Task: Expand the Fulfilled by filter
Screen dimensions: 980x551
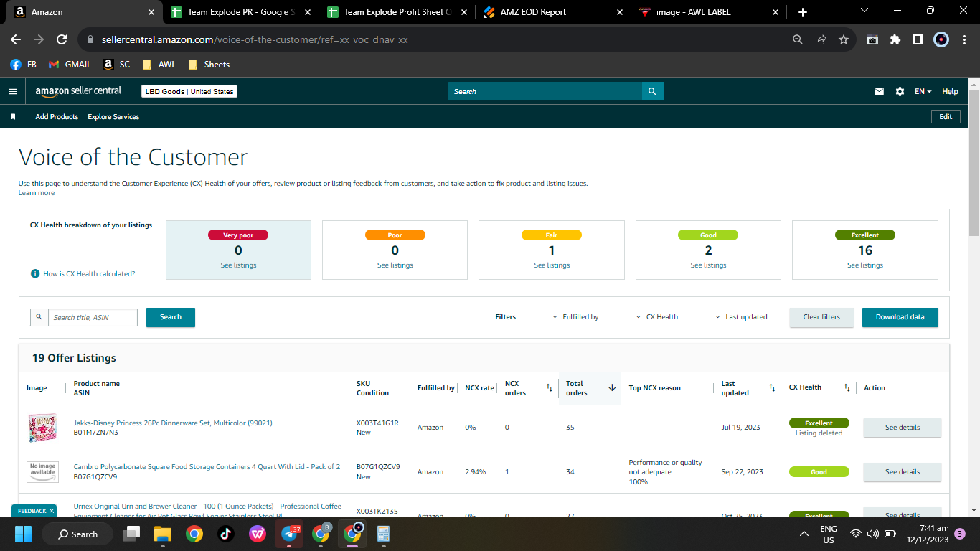Action: [575, 317]
